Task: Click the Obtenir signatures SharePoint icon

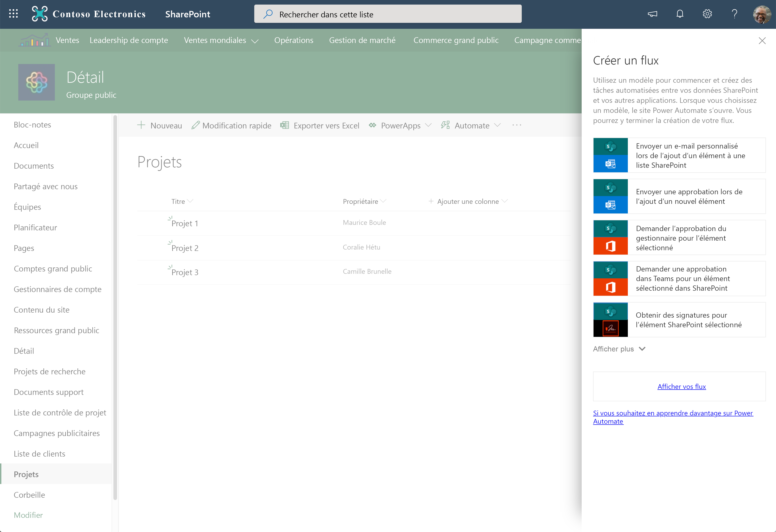Action: [610, 319]
